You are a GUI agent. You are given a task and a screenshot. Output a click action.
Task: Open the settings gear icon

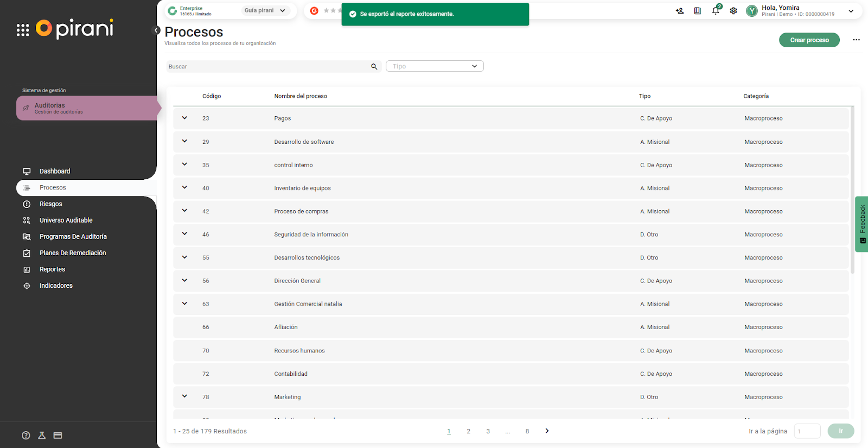pos(733,11)
